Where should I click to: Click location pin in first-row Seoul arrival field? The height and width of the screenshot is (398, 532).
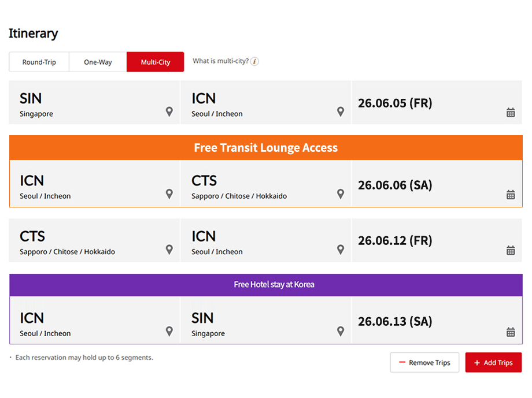[341, 111]
